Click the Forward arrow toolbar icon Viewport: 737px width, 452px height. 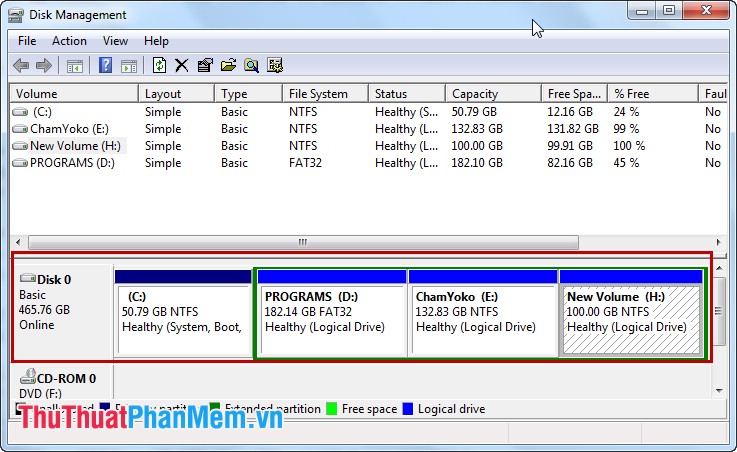[x=44, y=65]
